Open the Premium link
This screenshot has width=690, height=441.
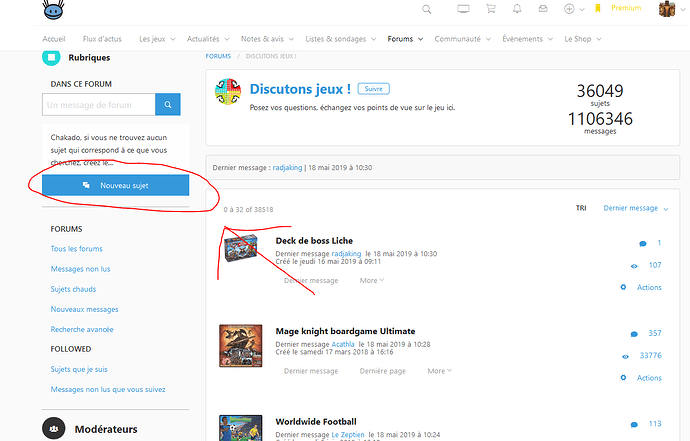coord(626,8)
